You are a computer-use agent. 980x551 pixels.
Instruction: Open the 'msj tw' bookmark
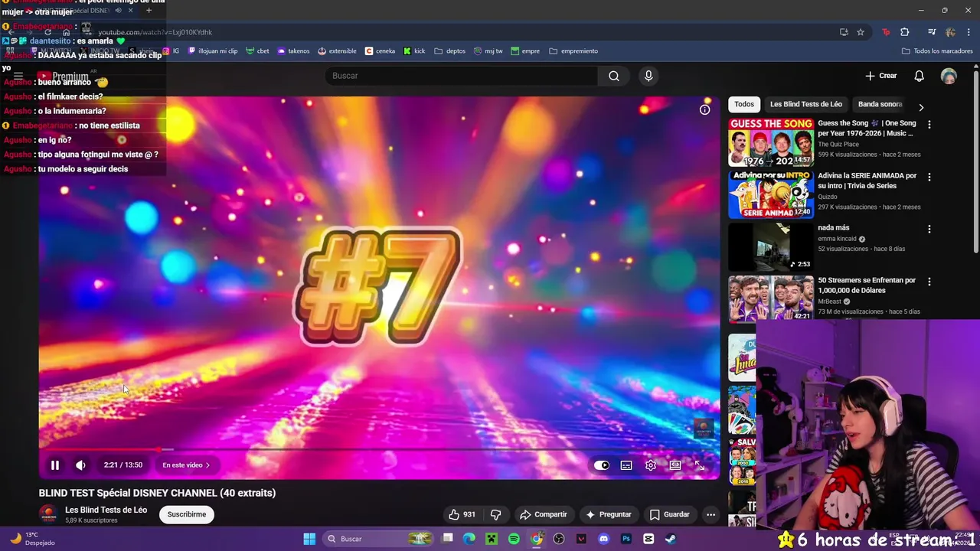[x=488, y=51]
